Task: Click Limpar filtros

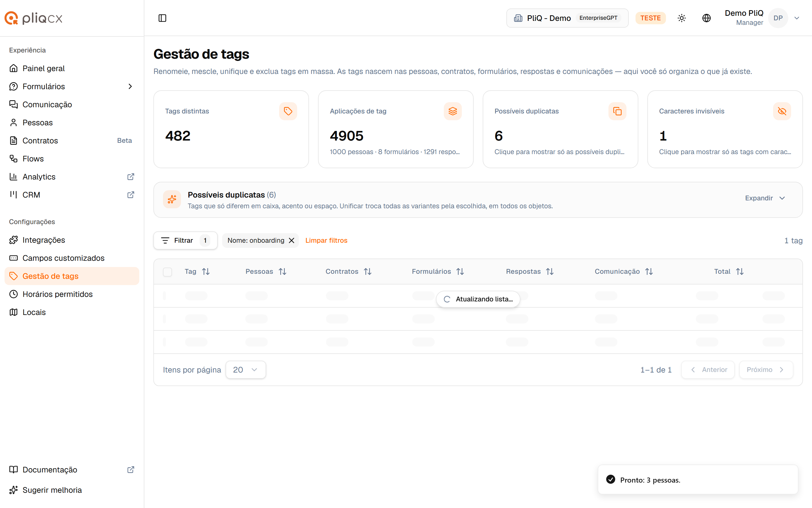Action: point(326,240)
